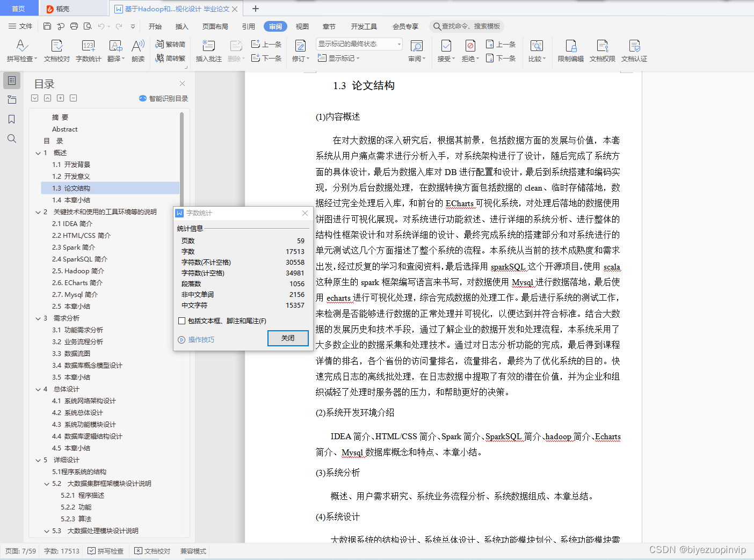Open the 操作技巧 tips link

click(x=196, y=340)
